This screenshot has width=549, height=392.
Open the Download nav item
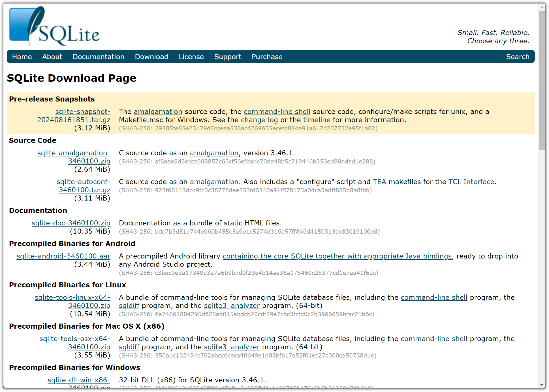pyautogui.click(x=151, y=57)
